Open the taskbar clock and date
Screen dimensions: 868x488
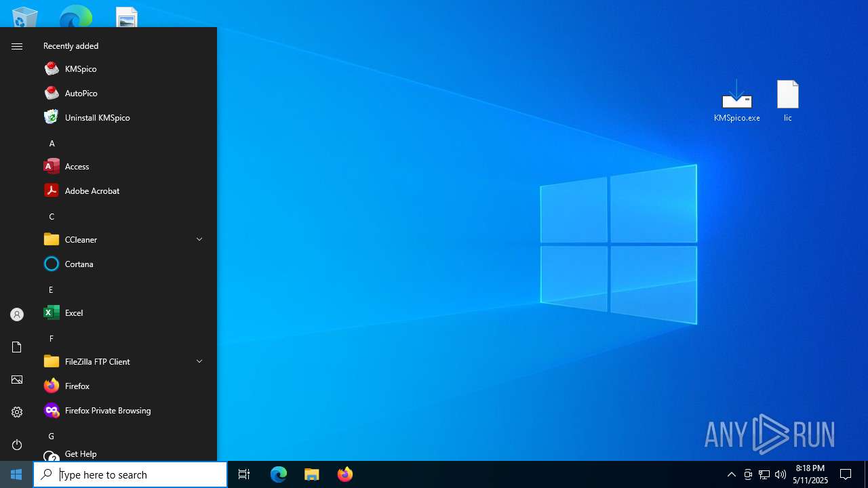pyautogui.click(x=810, y=474)
